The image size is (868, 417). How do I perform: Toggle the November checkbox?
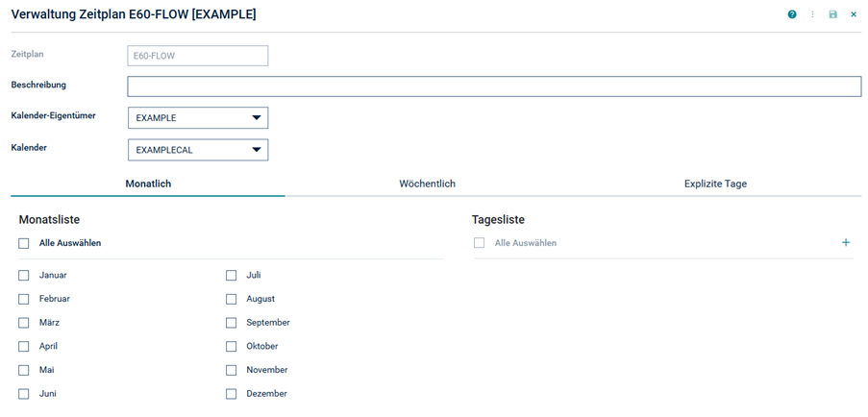coord(232,371)
